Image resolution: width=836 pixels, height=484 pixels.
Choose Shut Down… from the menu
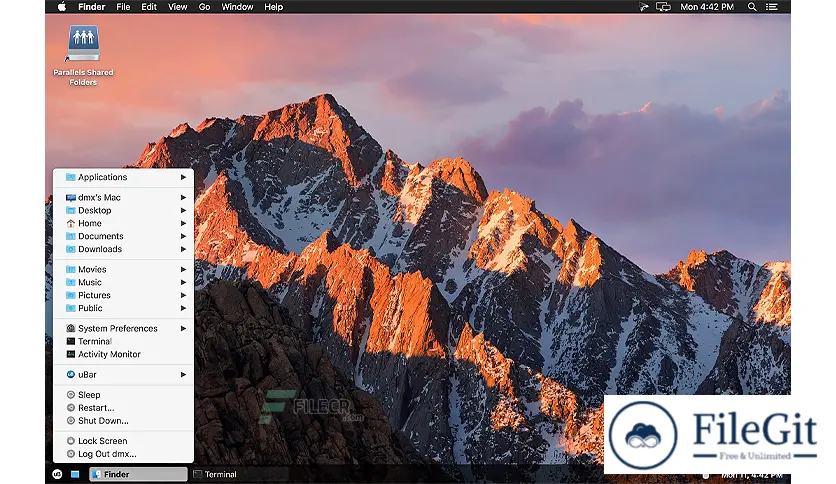click(x=103, y=421)
